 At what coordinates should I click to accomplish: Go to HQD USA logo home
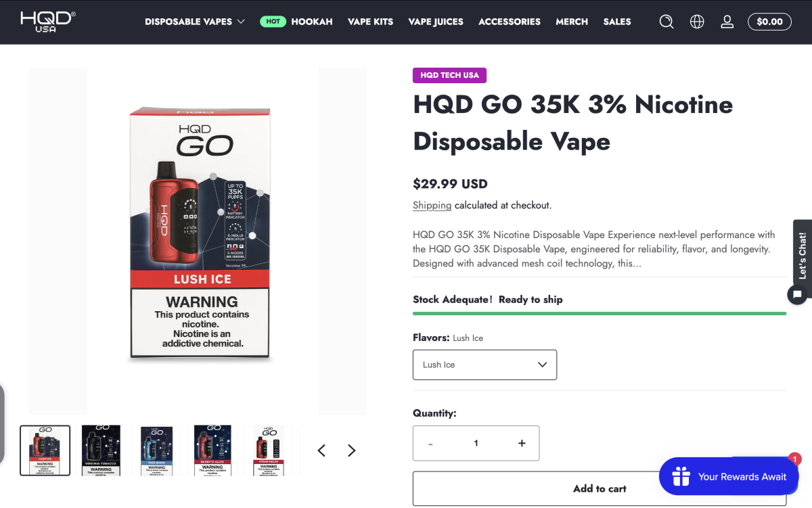48,22
